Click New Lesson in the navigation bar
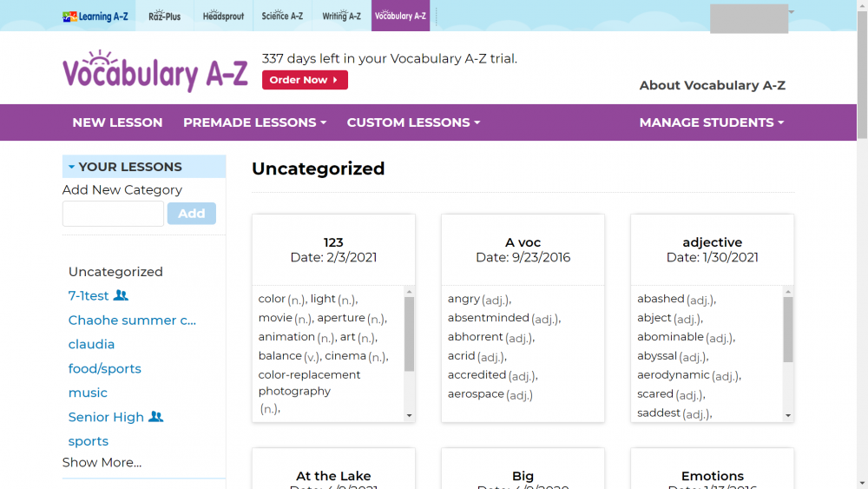 (117, 122)
